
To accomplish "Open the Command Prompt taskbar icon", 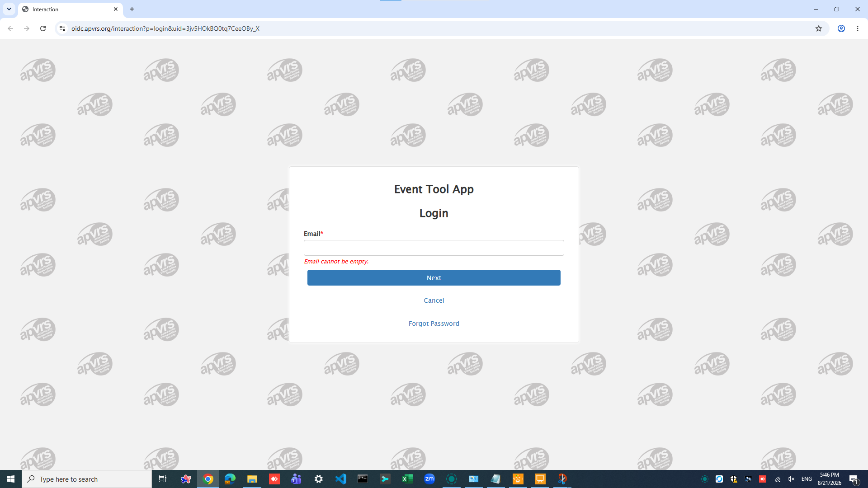I will point(363,479).
